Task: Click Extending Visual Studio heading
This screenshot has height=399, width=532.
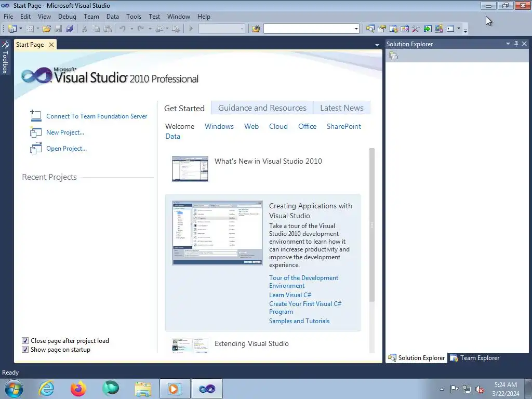Action: point(251,344)
